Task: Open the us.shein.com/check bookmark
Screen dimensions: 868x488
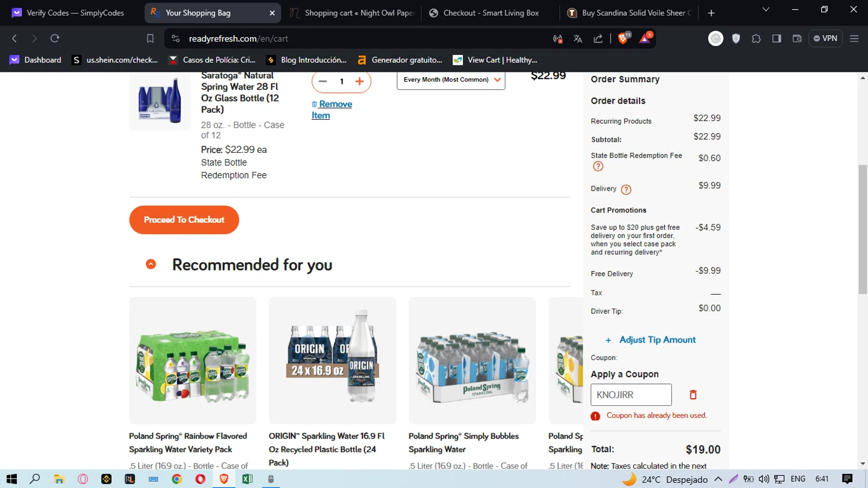Action: click(115, 60)
